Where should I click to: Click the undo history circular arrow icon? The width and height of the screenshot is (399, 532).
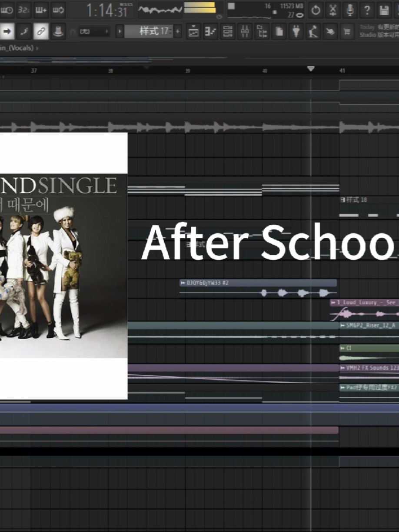[316, 10]
